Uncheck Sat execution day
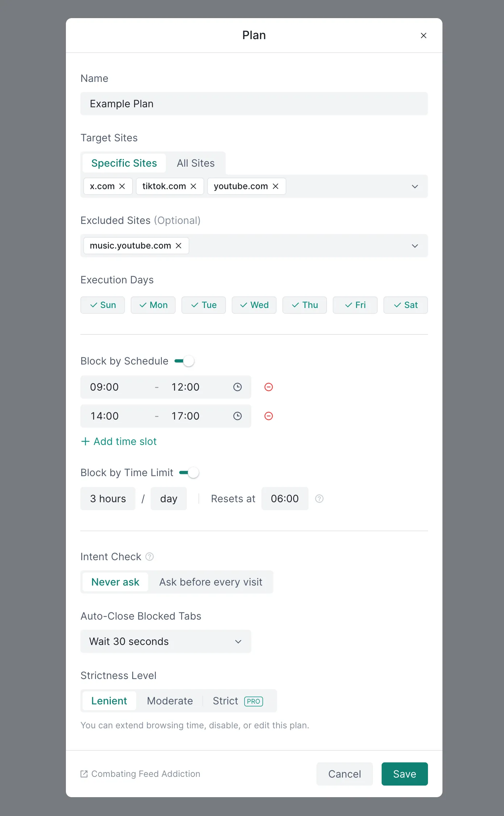 click(x=406, y=305)
